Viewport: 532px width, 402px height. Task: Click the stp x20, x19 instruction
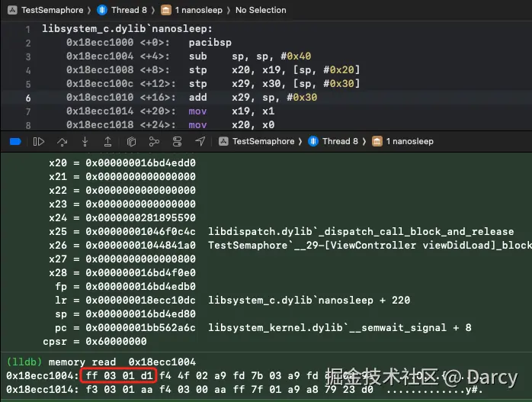[x=274, y=70]
